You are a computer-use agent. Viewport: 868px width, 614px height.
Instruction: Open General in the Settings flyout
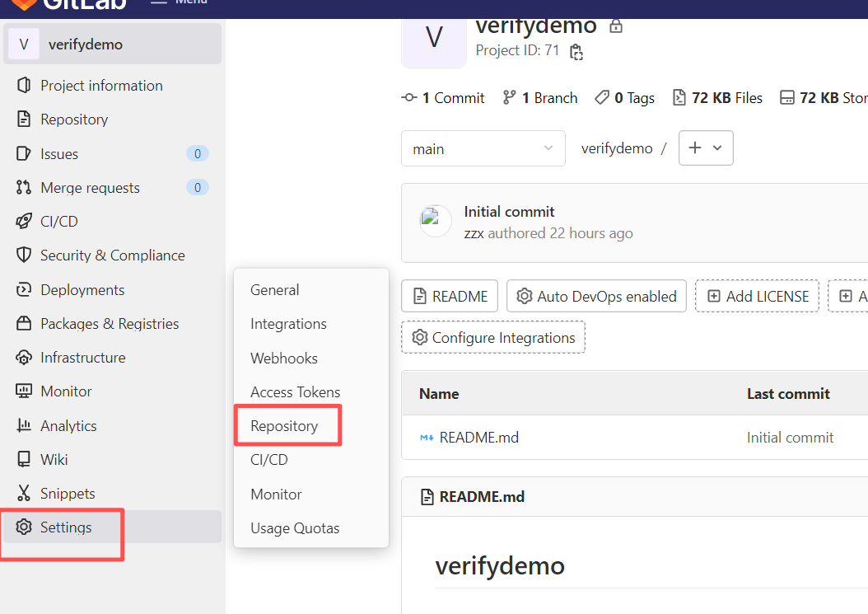274,290
